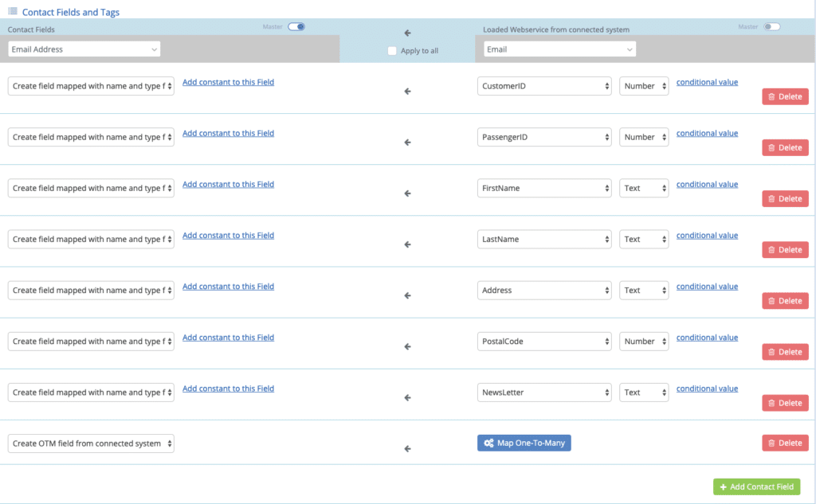Image resolution: width=816 pixels, height=504 pixels.
Task: Toggle the Master switch for Loaded Webservice
Action: click(x=771, y=26)
